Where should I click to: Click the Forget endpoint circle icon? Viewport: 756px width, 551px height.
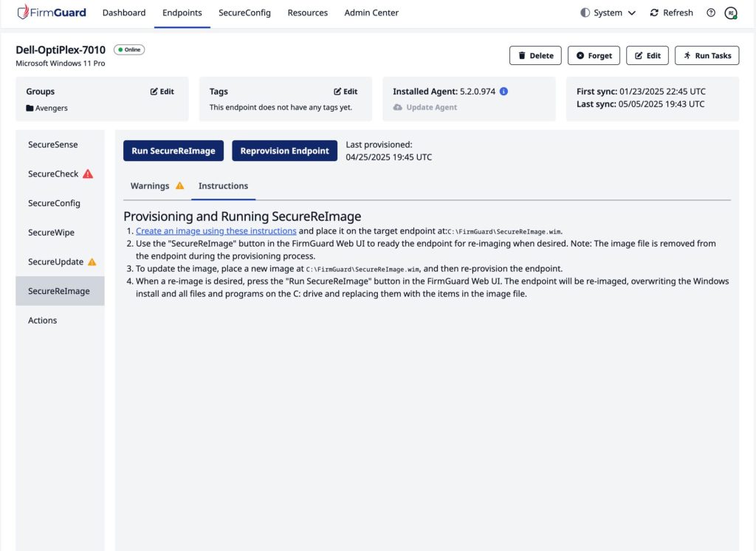coord(579,55)
